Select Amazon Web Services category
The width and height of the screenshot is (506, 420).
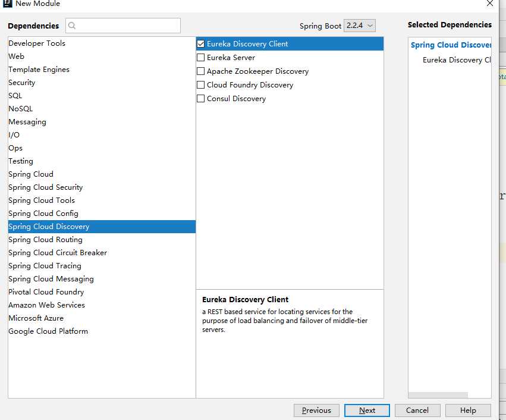102,305
